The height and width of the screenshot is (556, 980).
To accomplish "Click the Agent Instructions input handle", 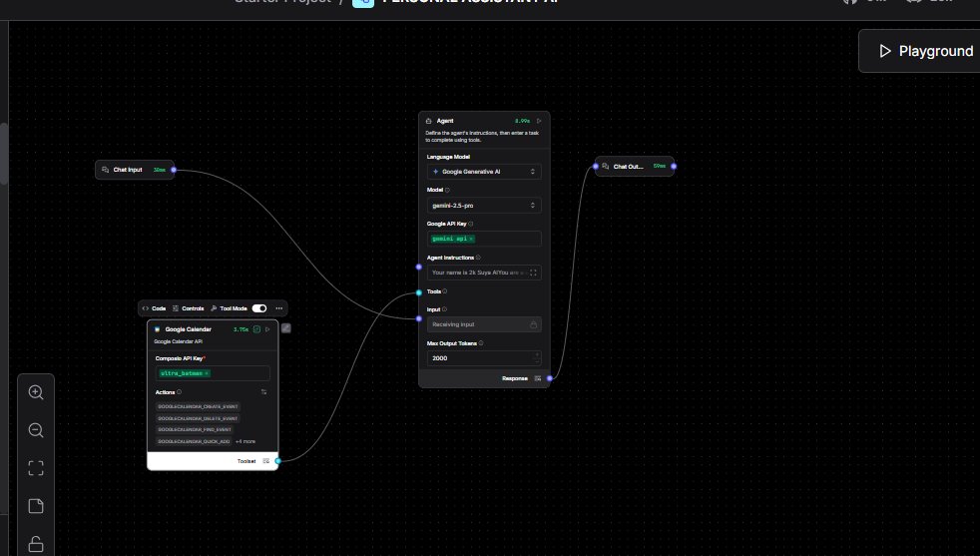I will [x=419, y=268].
